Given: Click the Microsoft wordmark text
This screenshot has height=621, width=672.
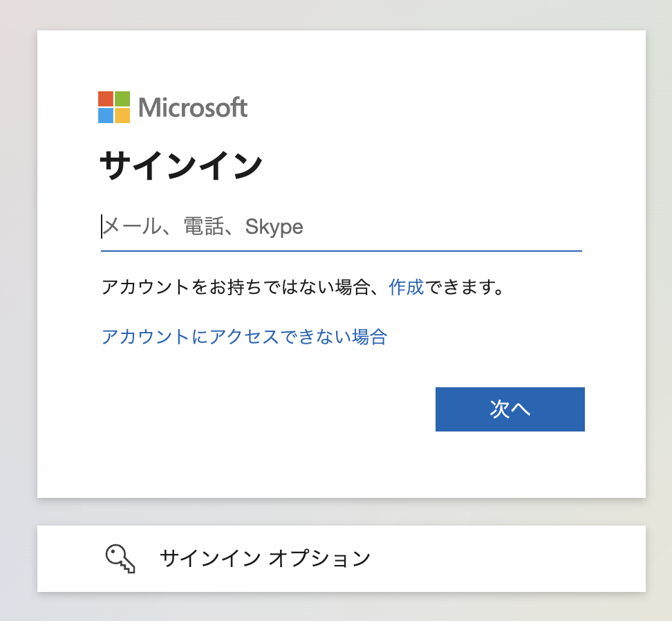Looking at the screenshot, I should [x=194, y=108].
